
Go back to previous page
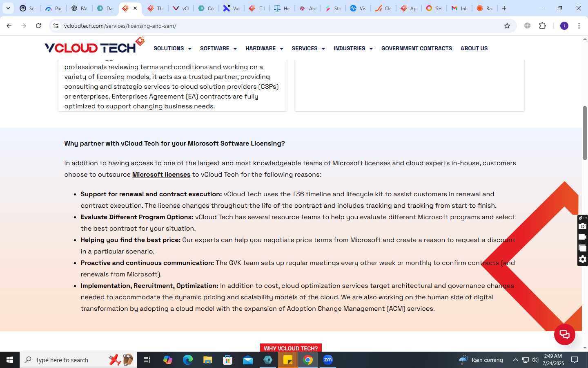pyautogui.click(x=9, y=26)
